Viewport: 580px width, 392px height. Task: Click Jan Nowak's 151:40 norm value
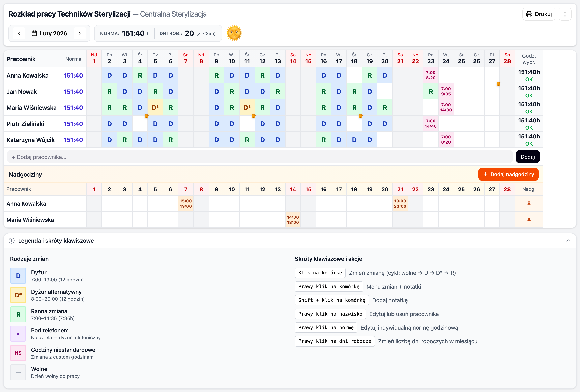tap(73, 92)
